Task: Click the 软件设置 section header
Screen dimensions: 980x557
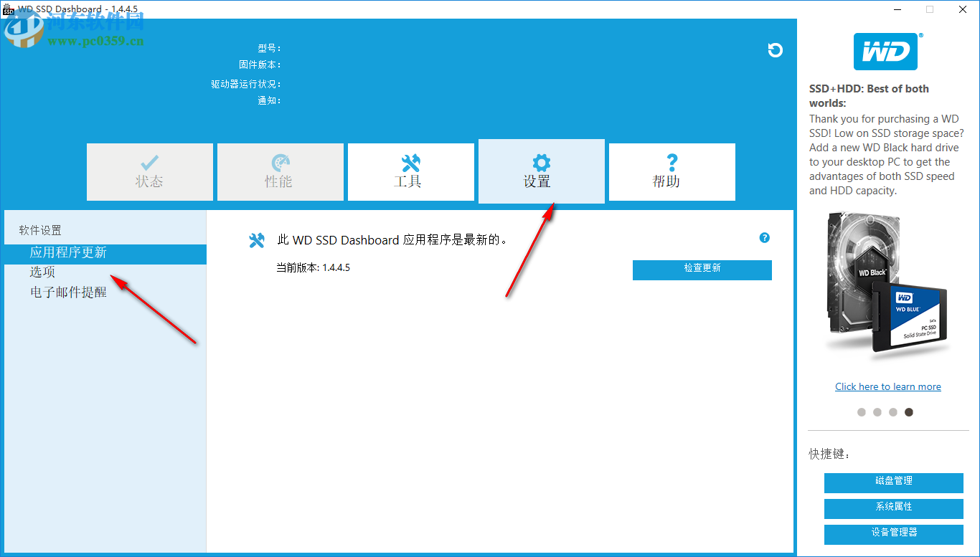Action: (x=42, y=230)
